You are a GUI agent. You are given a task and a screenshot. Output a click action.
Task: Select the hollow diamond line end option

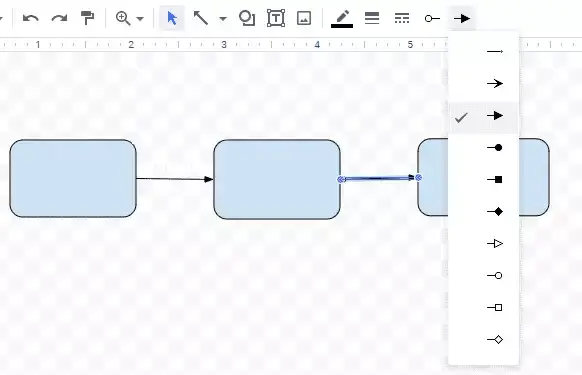483,339
